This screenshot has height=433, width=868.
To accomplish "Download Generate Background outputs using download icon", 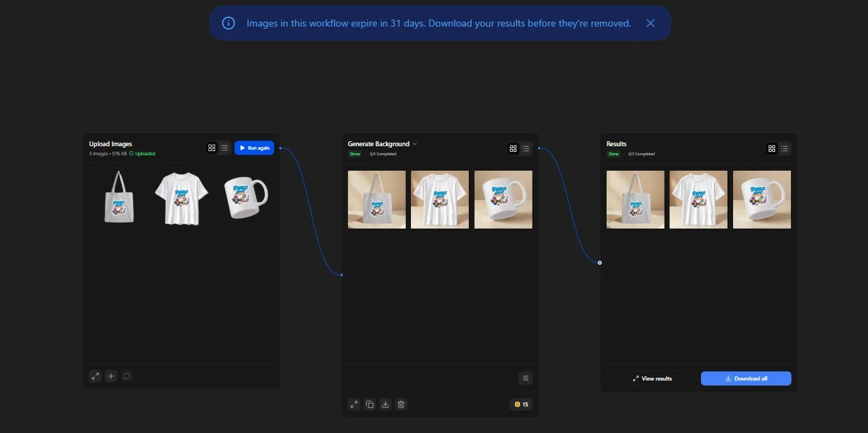I will pos(385,404).
